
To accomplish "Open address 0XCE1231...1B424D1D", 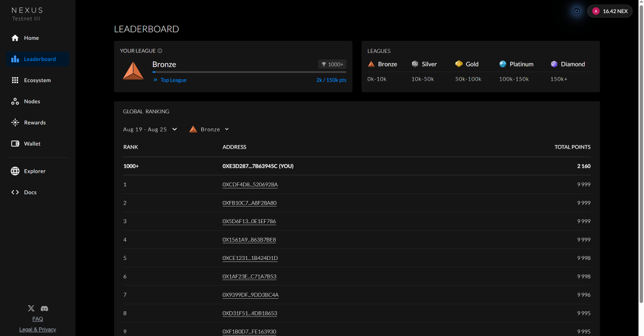I will tap(250, 258).
